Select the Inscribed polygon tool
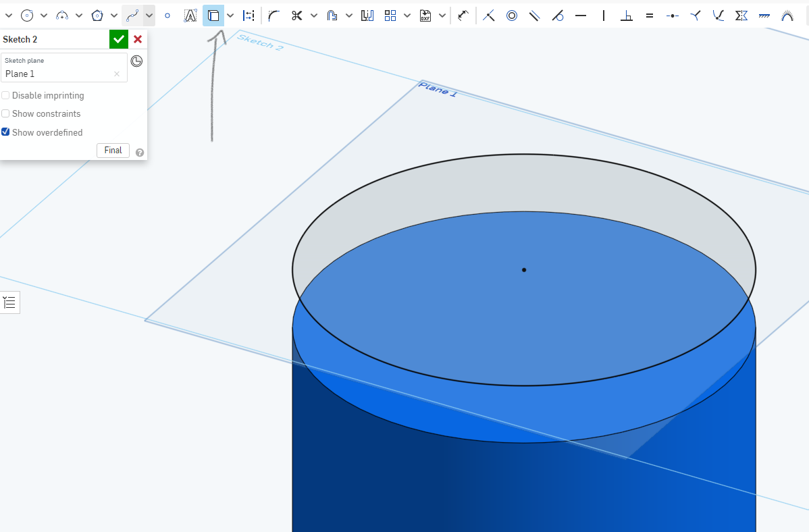This screenshot has height=532, width=809. [97, 16]
